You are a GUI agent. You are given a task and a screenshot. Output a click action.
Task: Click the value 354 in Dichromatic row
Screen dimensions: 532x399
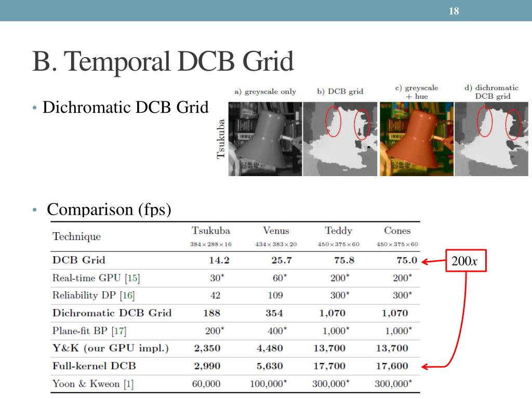[274, 313]
